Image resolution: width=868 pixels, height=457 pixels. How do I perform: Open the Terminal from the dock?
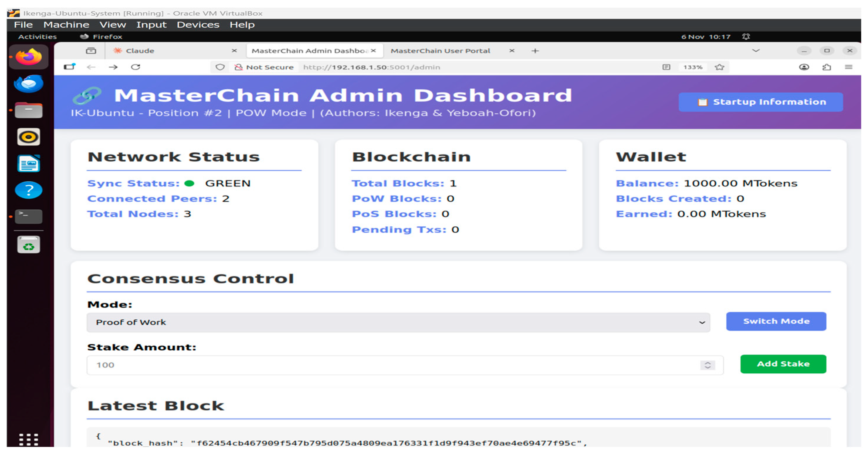29,217
